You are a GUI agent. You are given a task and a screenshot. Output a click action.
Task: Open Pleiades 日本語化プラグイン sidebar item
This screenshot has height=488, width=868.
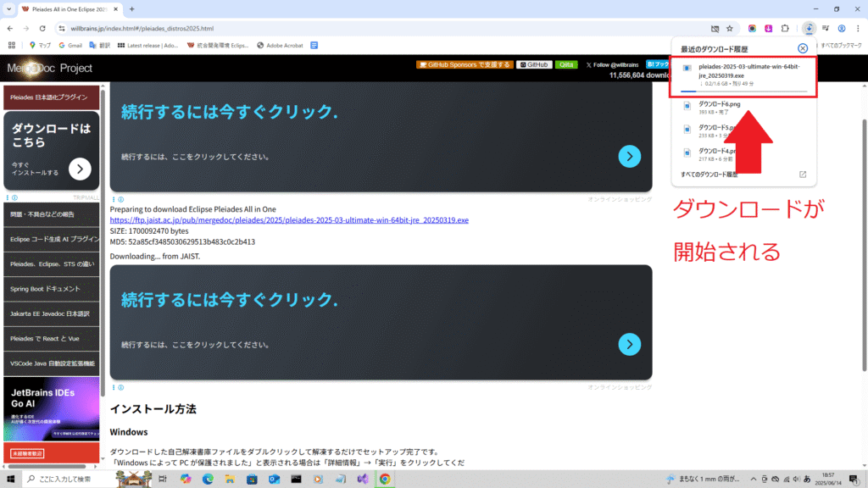pyautogui.click(x=52, y=97)
